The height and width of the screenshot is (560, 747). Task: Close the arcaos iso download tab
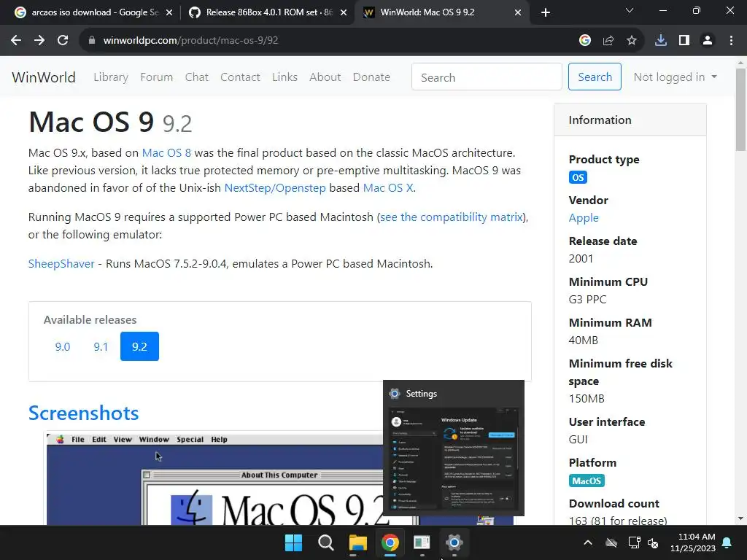click(x=169, y=12)
